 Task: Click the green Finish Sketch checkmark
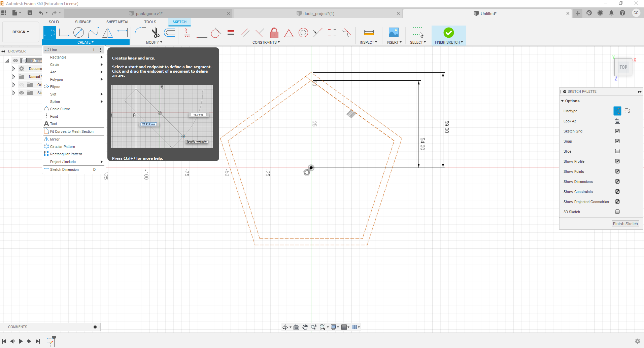[x=448, y=33]
